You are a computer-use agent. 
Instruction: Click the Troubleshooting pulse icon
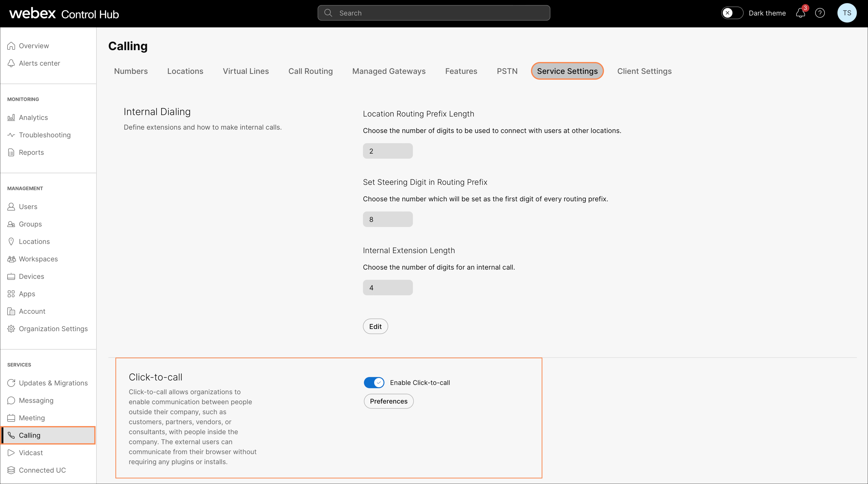(11, 135)
